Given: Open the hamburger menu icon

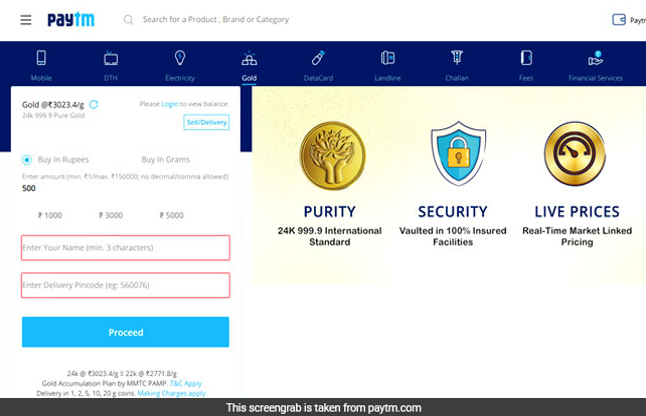Looking at the screenshot, I should pos(25,20).
